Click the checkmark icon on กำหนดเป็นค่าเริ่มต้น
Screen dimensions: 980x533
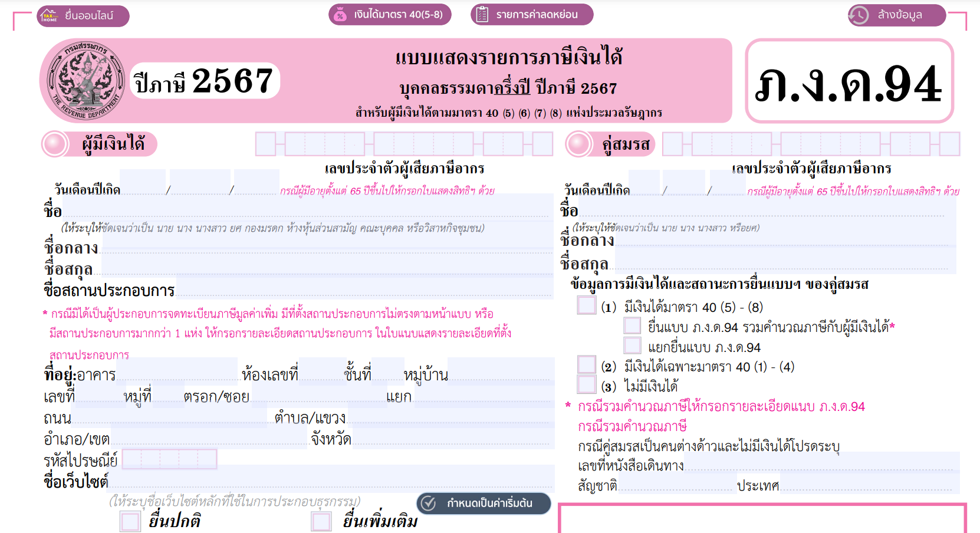[x=429, y=503]
